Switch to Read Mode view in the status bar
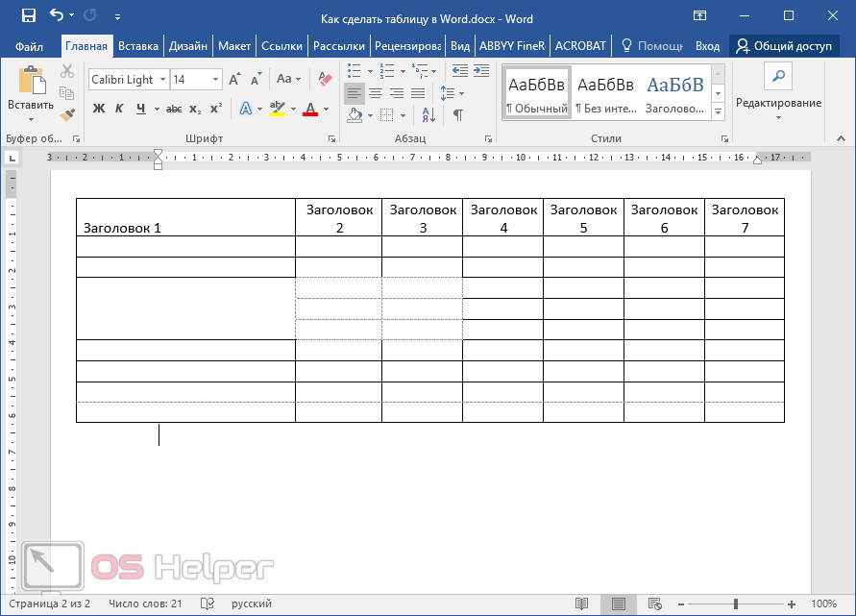 click(581, 604)
